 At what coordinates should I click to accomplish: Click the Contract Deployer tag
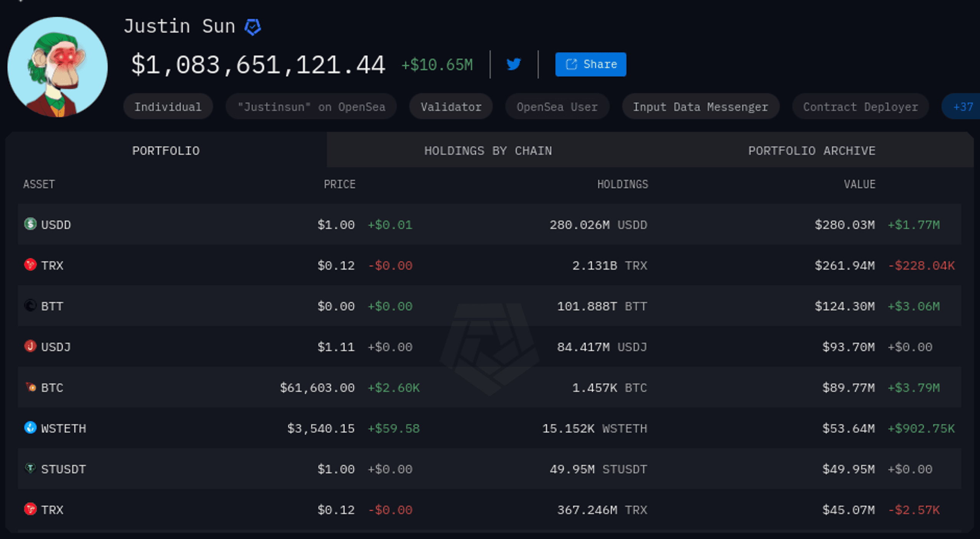861,106
